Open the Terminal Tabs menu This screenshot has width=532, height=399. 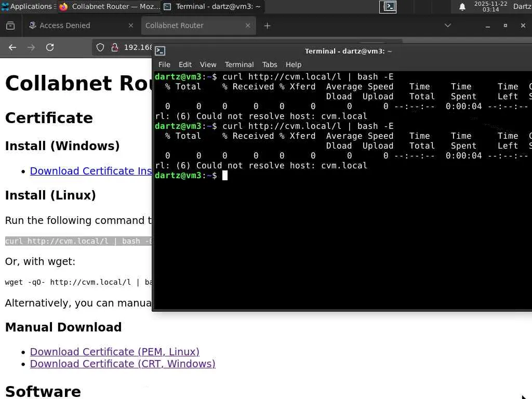(270, 64)
